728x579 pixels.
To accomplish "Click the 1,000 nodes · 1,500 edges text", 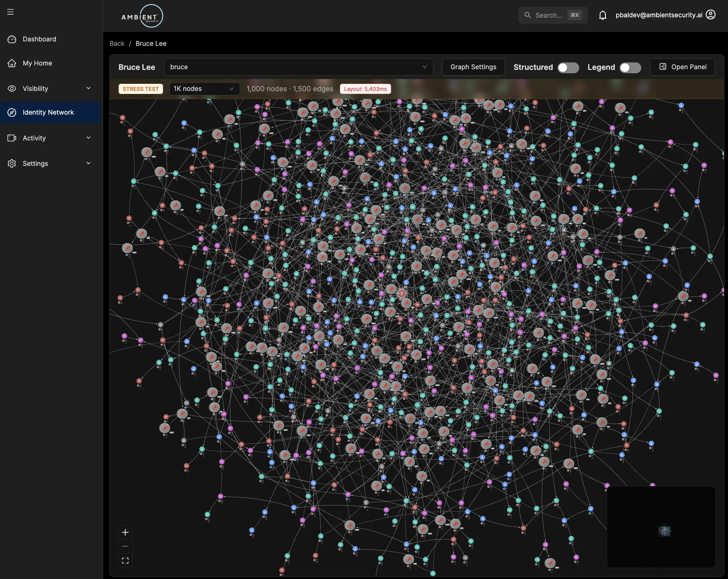I will click(x=290, y=89).
